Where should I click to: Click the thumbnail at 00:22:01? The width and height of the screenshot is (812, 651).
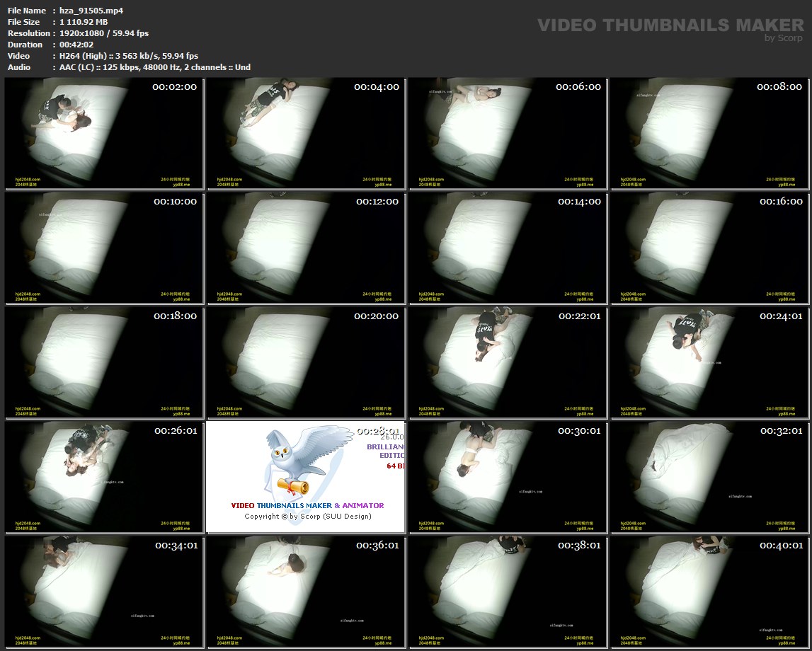(x=508, y=362)
